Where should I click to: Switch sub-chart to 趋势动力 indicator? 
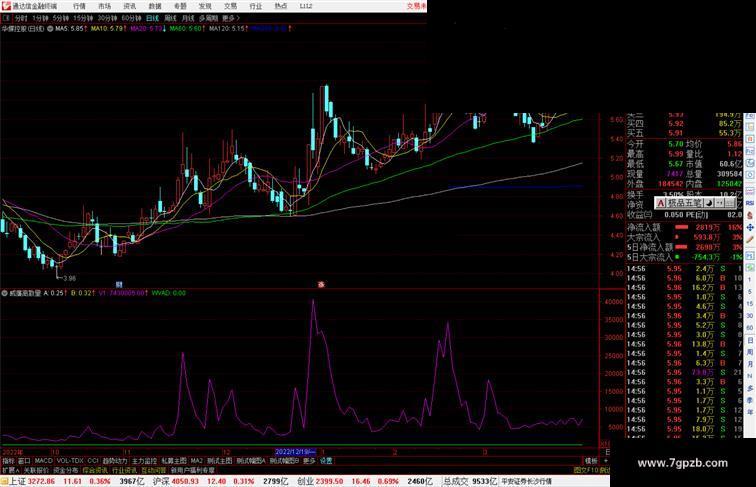(x=115, y=461)
